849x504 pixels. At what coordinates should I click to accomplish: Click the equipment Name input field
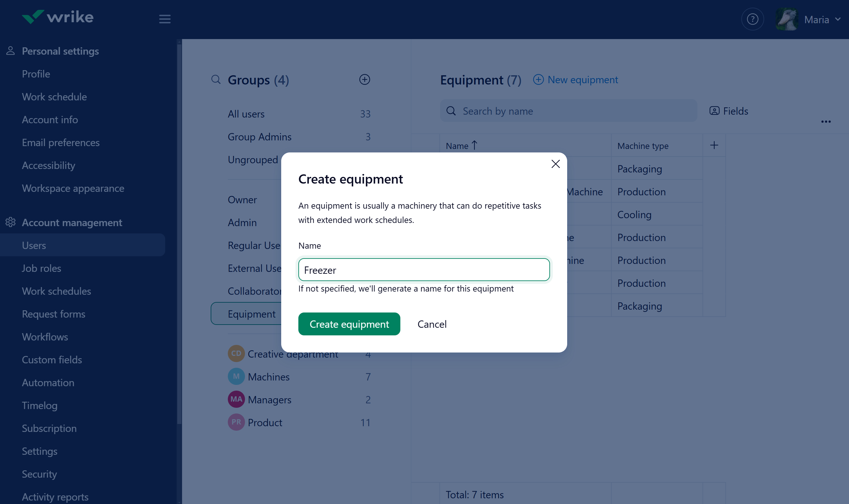424,270
